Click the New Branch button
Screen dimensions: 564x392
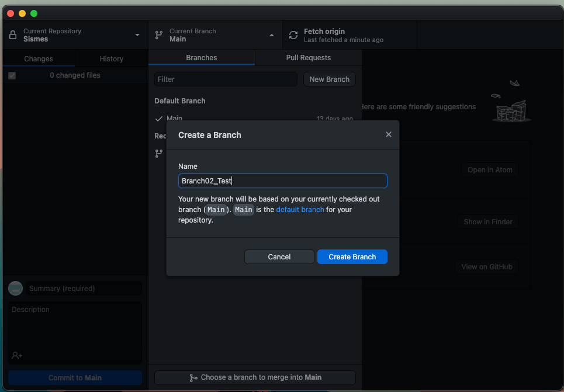click(x=330, y=79)
